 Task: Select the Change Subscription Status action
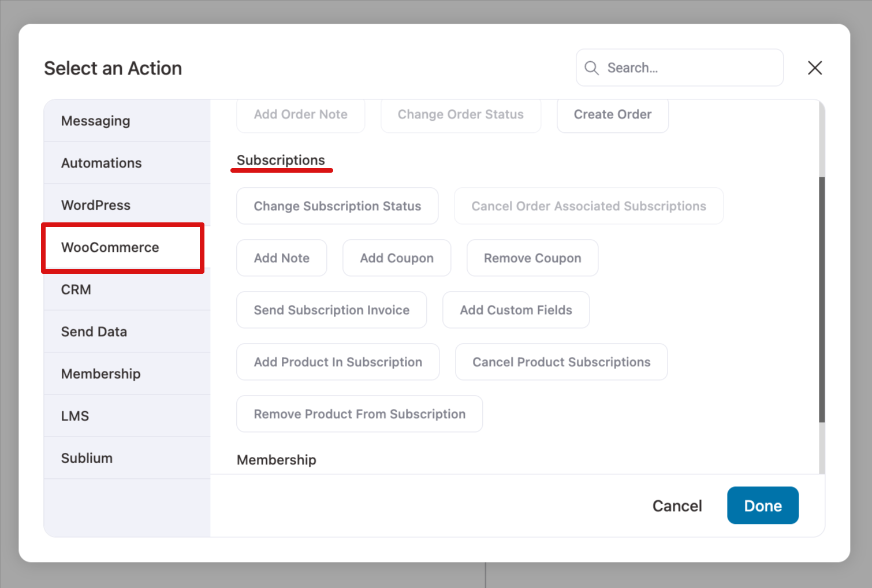click(x=337, y=206)
